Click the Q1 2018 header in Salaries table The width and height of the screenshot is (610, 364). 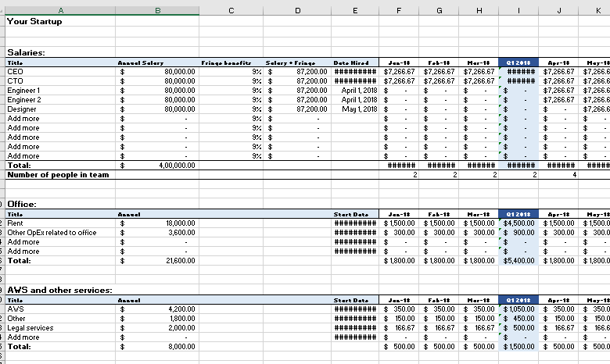coord(518,62)
